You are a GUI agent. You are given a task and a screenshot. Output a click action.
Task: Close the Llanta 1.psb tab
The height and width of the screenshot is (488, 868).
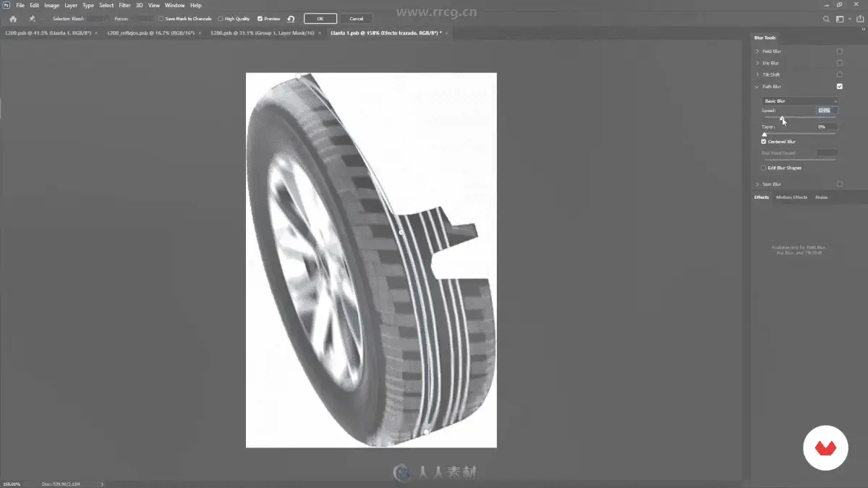[448, 33]
